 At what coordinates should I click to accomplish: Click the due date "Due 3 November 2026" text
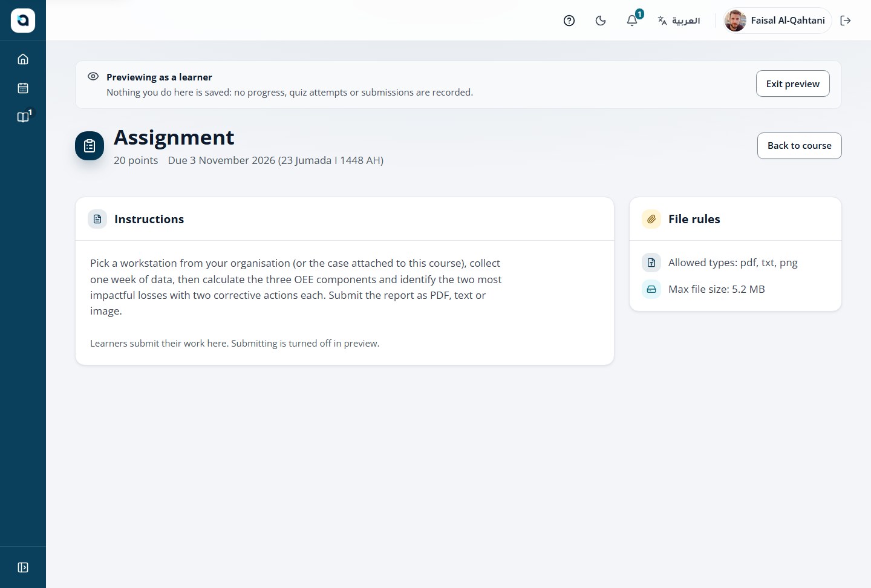coord(221,160)
